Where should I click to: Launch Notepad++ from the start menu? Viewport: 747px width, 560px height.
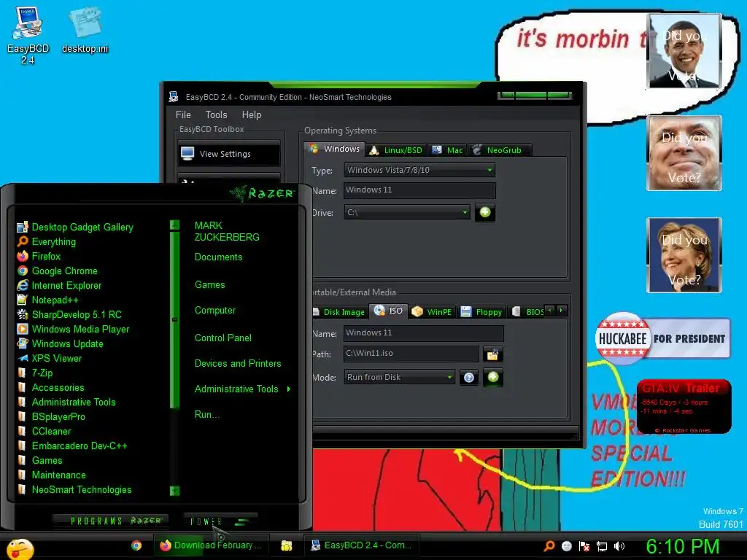(47, 300)
